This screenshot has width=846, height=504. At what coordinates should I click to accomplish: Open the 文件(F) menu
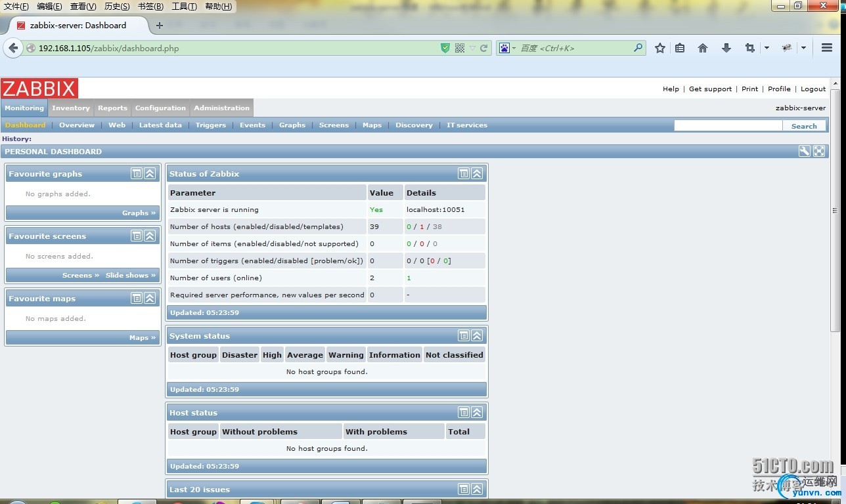click(16, 7)
